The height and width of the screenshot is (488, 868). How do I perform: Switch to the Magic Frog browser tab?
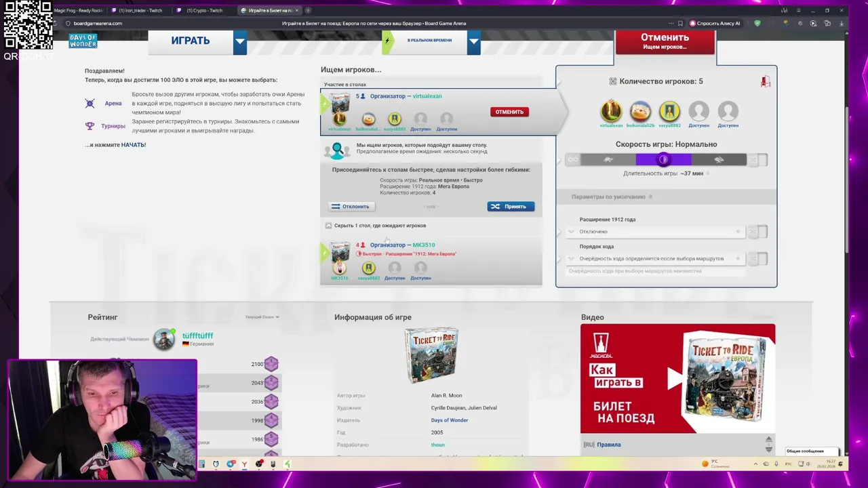pyautogui.click(x=78, y=10)
